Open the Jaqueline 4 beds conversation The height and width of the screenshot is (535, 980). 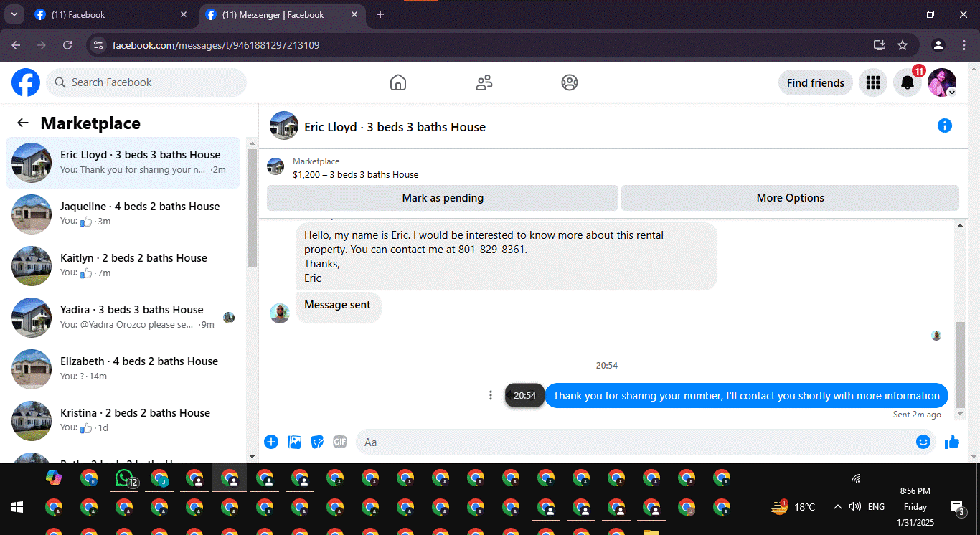(123, 214)
